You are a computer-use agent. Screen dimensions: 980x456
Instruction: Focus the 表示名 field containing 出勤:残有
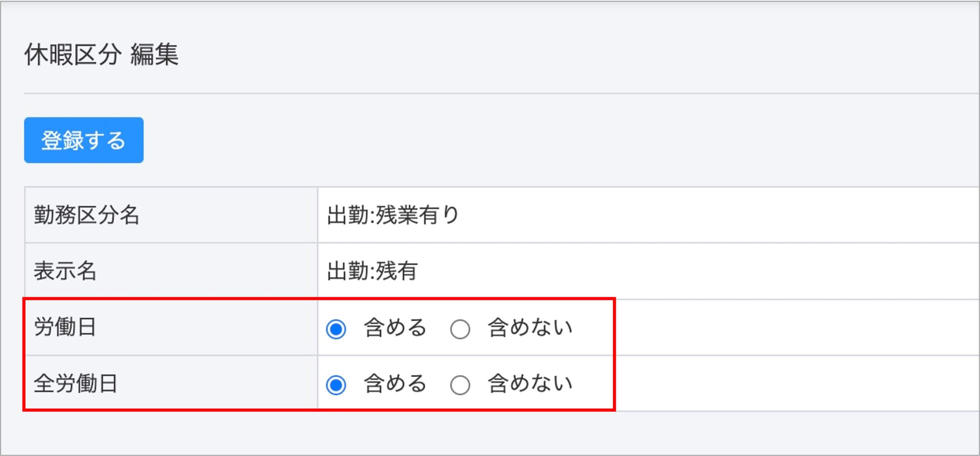click(x=372, y=271)
